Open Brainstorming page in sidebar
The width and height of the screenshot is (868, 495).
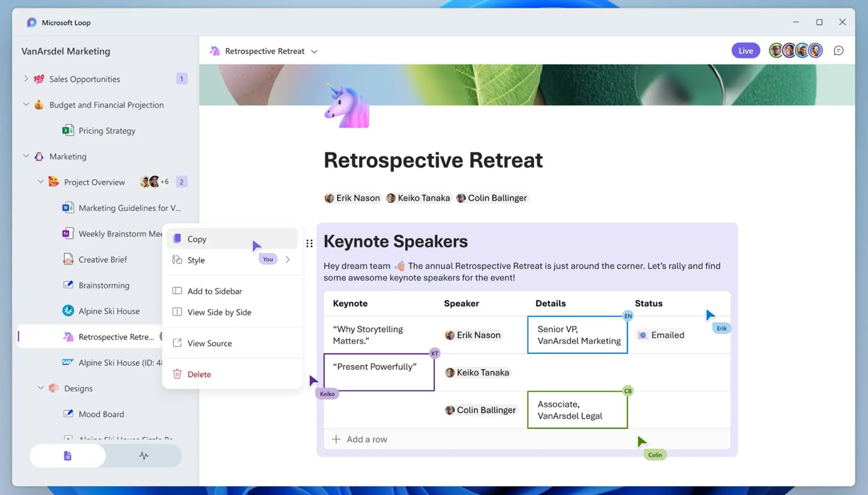pyautogui.click(x=104, y=285)
